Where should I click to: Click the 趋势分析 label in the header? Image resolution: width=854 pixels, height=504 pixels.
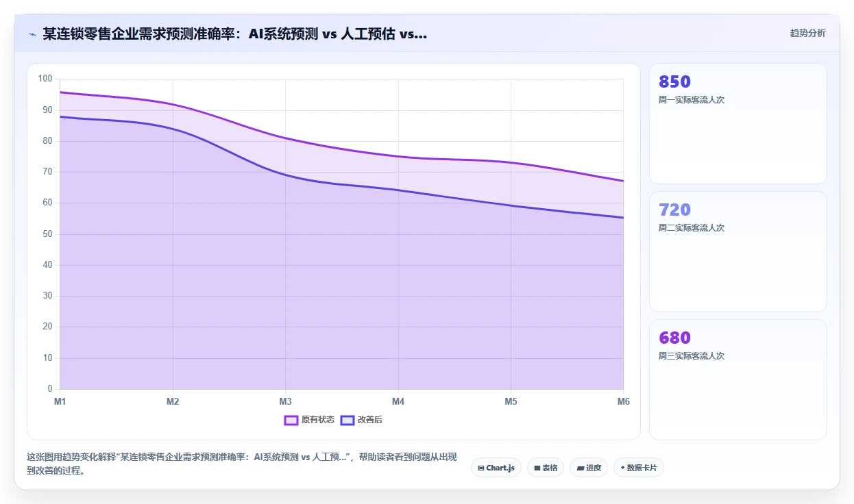808,33
